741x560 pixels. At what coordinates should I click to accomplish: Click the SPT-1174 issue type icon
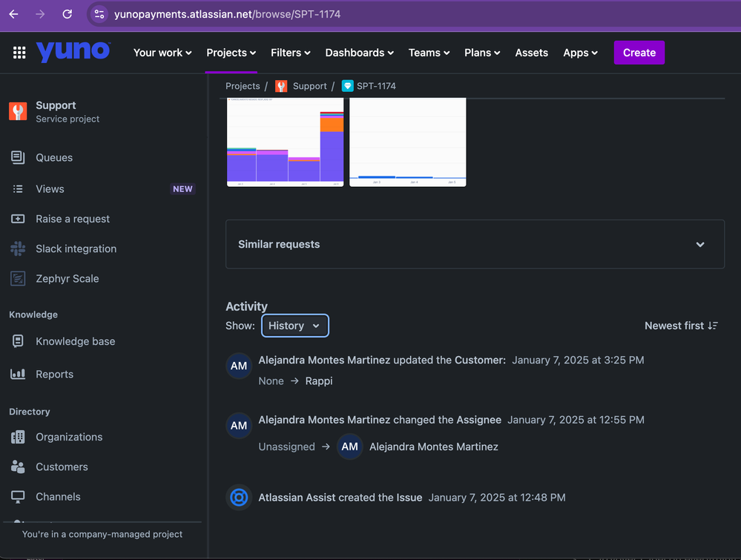(x=347, y=86)
